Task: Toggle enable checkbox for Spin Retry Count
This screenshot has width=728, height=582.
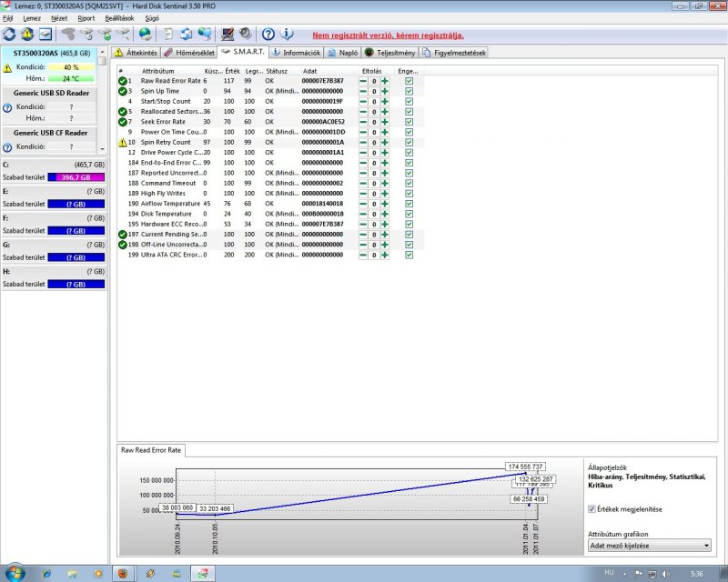Action: 409,142
